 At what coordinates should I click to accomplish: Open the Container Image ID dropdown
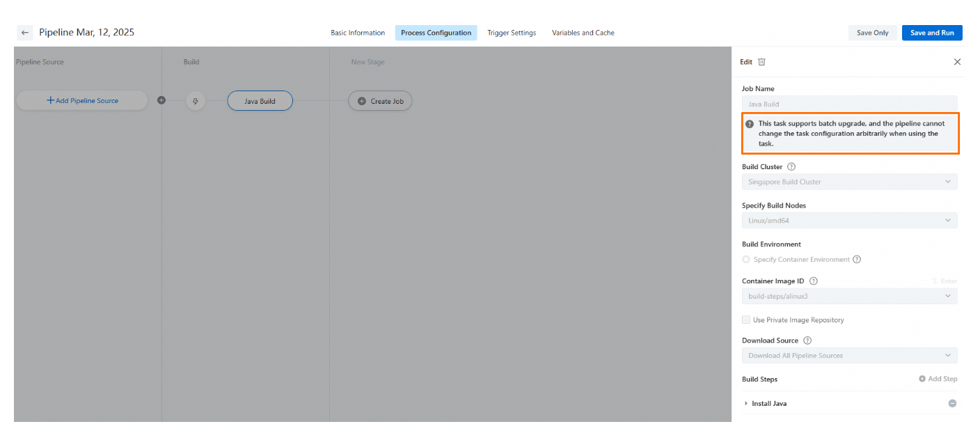coord(850,296)
